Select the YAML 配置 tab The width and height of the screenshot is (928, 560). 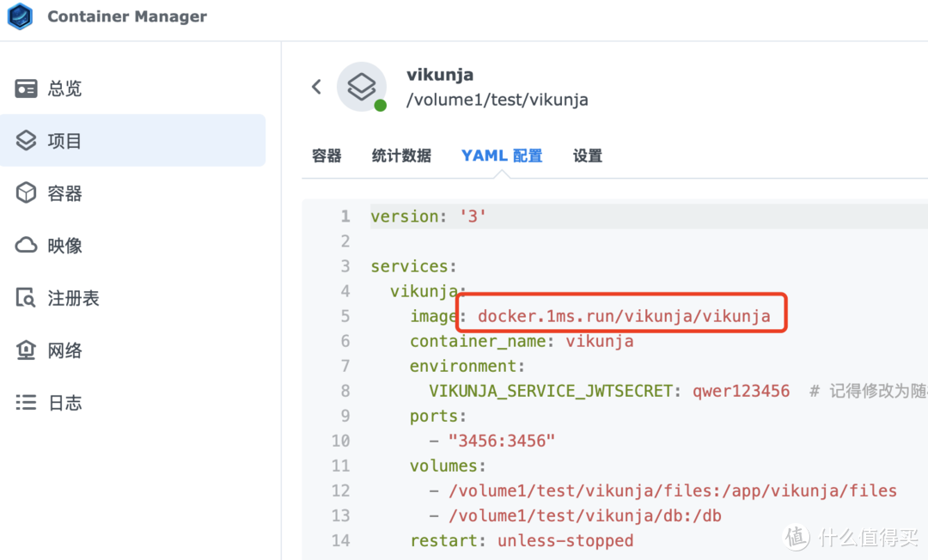click(502, 155)
